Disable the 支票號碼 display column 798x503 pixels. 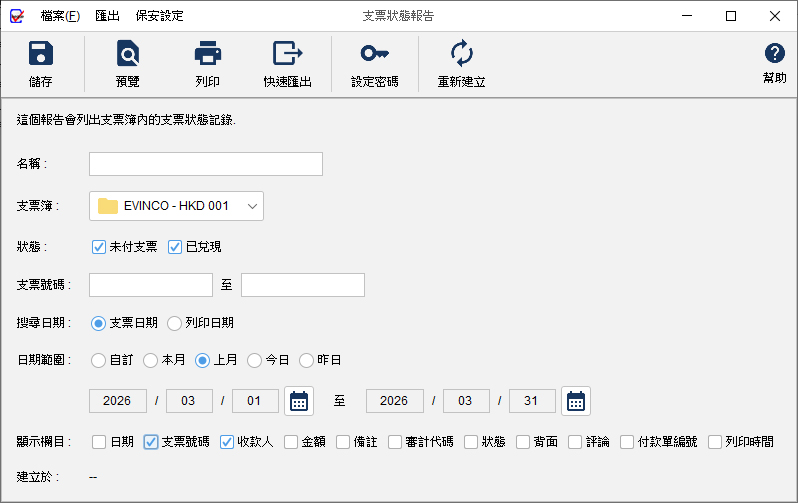[151, 442]
